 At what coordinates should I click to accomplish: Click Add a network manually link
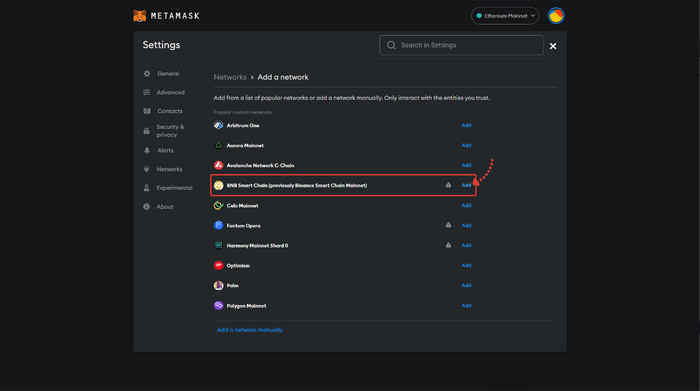click(250, 330)
